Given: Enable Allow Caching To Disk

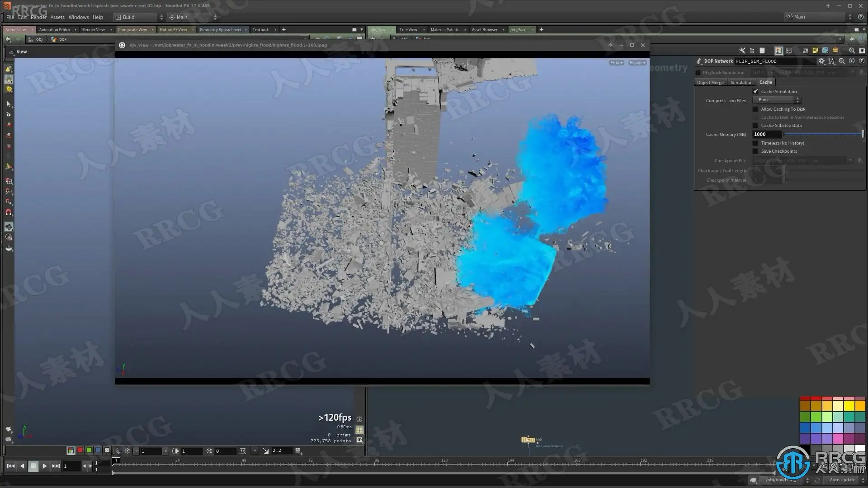Looking at the screenshot, I should 755,109.
